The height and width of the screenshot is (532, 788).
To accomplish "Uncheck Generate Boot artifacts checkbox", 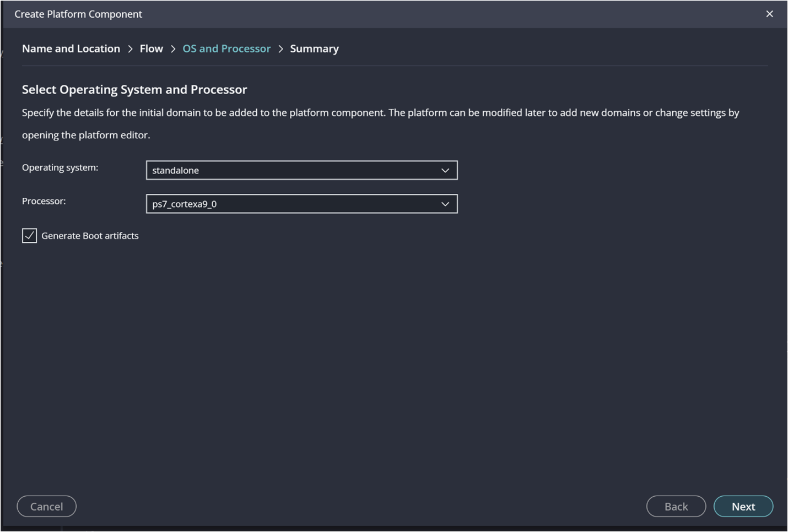I will click(x=29, y=236).
